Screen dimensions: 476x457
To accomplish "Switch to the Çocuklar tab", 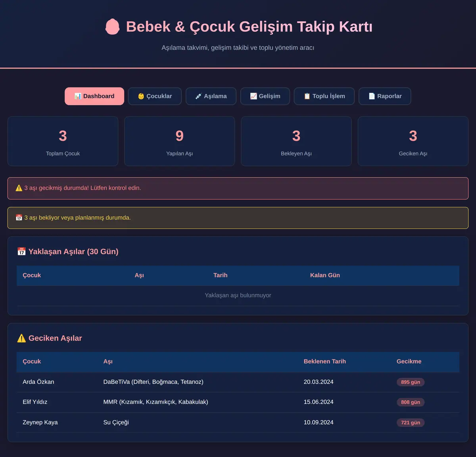I will tap(155, 96).
